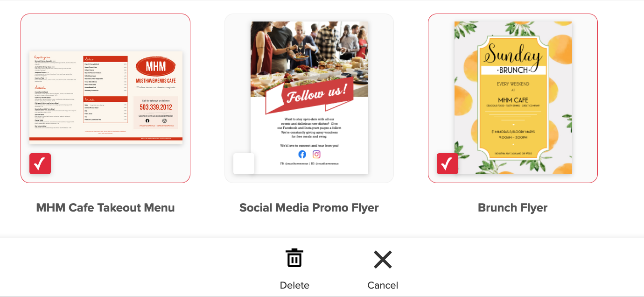Click the X Cancel icon

point(383,259)
